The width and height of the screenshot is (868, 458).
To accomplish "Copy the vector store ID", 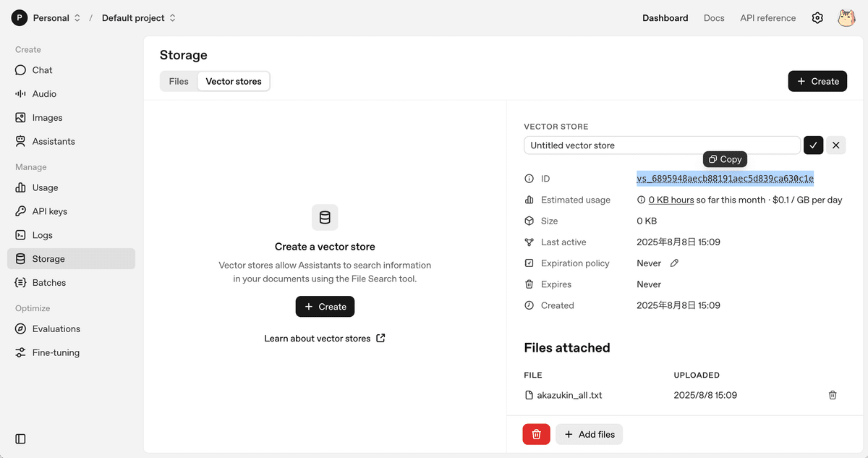I will [x=725, y=159].
